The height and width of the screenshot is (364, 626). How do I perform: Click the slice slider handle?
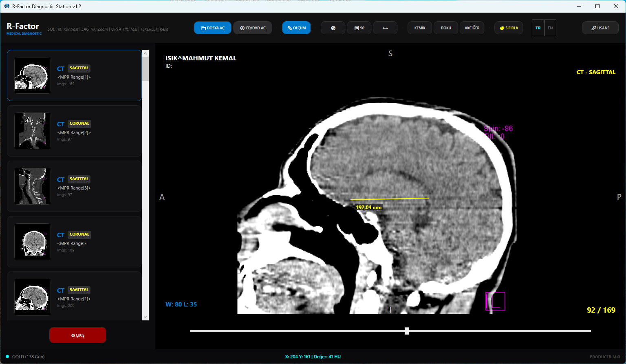tap(407, 331)
